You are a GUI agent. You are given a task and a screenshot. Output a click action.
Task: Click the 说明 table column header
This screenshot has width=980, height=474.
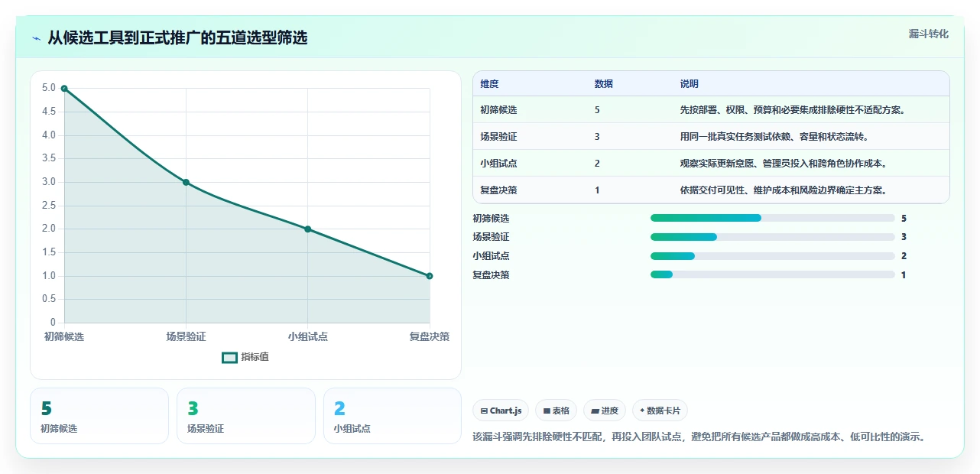[x=689, y=84]
